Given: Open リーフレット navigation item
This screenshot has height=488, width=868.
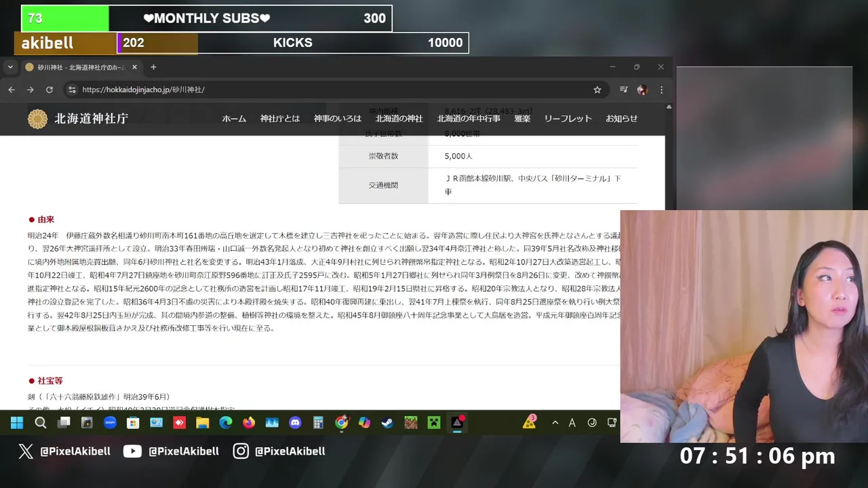Looking at the screenshot, I should point(568,119).
